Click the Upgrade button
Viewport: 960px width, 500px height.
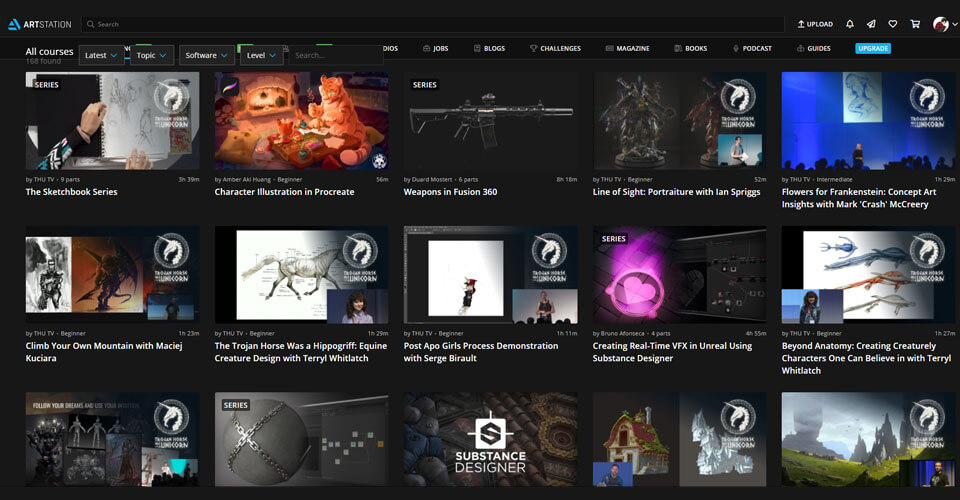click(872, 48)
